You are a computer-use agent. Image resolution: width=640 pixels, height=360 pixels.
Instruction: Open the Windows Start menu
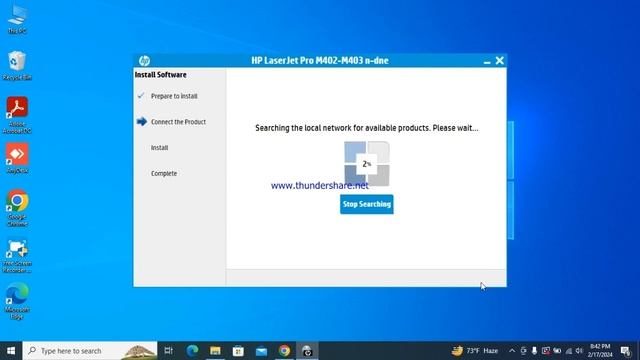11,351
